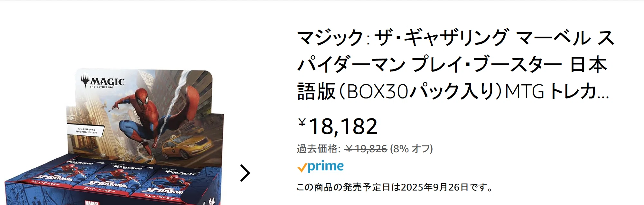
Task: Click the next image chevron arrow
Action: [x=245, y=173]
